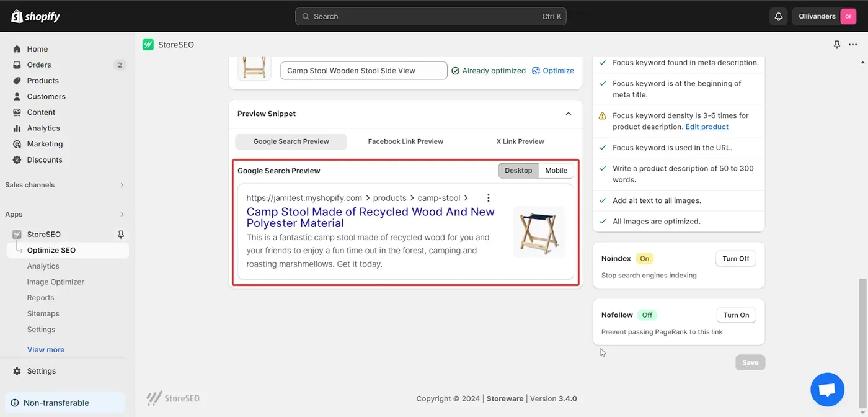
Task: Click the Save button
Action: pos(750,362)
